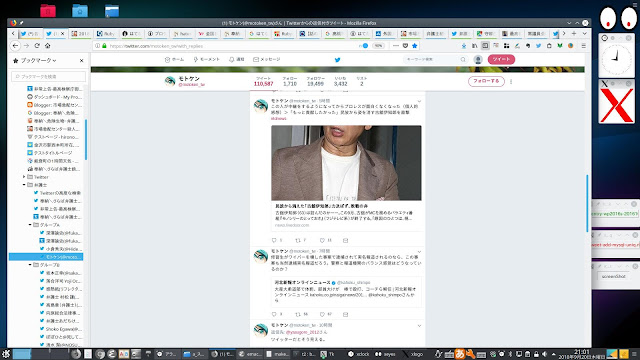
Task: Open the Downloads arrow icon
Action: tap(464, 46)
